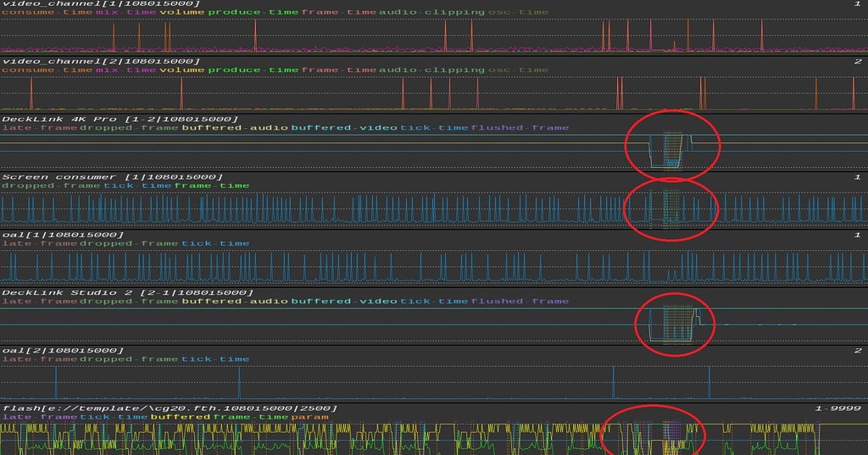
Task: Click red-circled dip in DeckLink 4K Pro graph
Action: [671, 148]
